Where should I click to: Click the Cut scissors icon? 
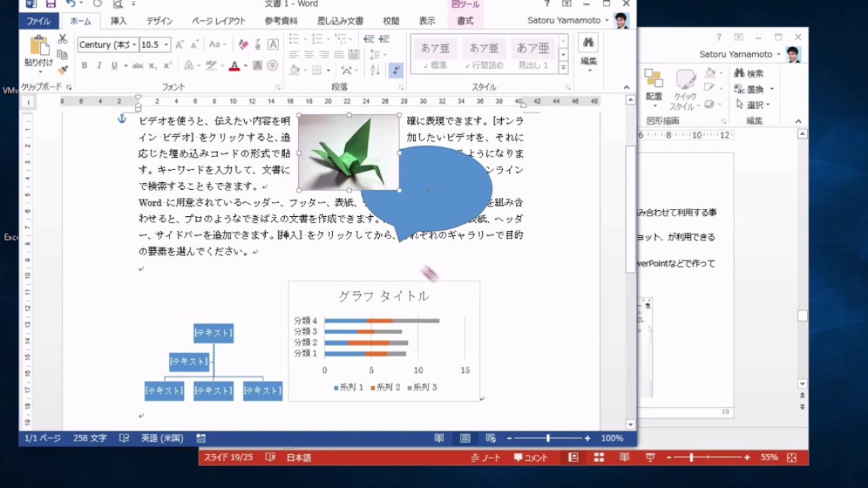[x=62, y=39]
